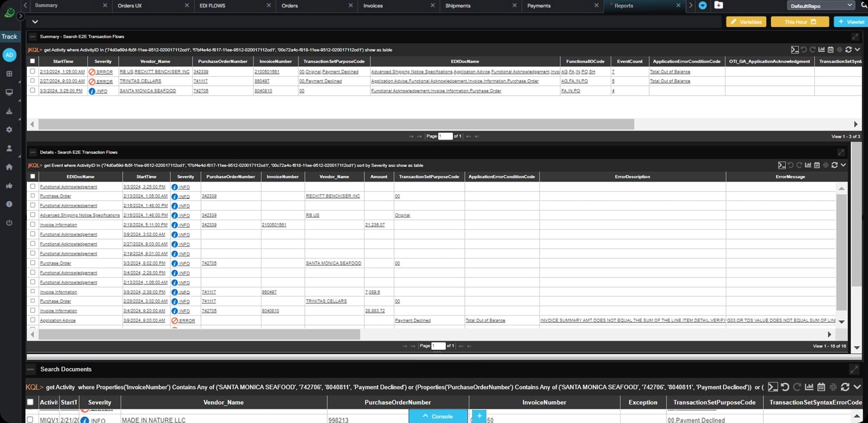The width and height of the screenshot is (868, 423).
Task: Open calendar icon in Search Documents toolbar
Action: click(821, 387)
